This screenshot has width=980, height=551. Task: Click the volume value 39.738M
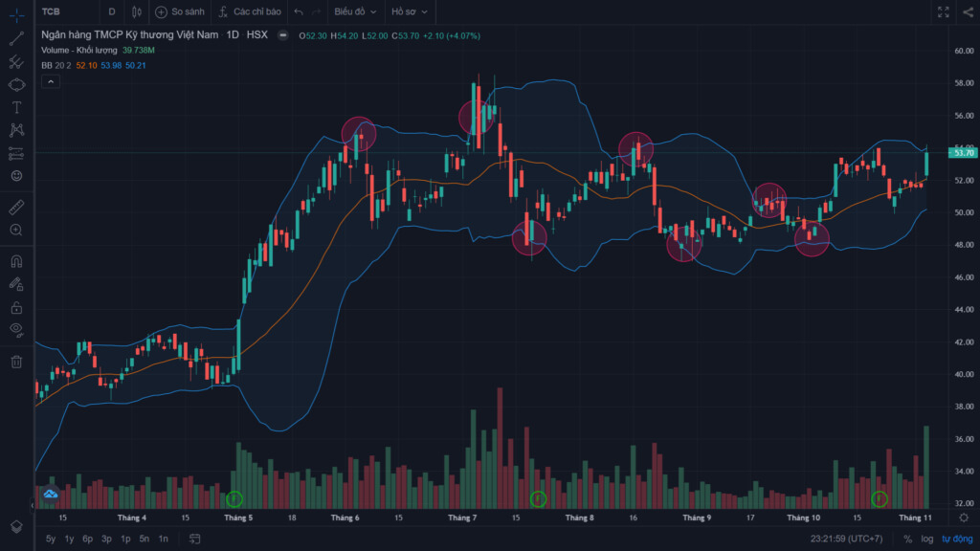(139, 50)
